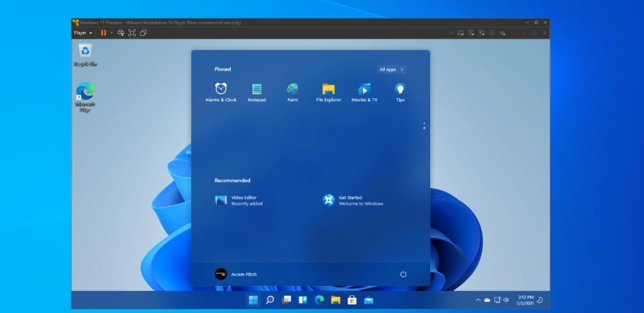
Task: Launch Microsoft Edge from the taskbar
Action: coord(319,300)
